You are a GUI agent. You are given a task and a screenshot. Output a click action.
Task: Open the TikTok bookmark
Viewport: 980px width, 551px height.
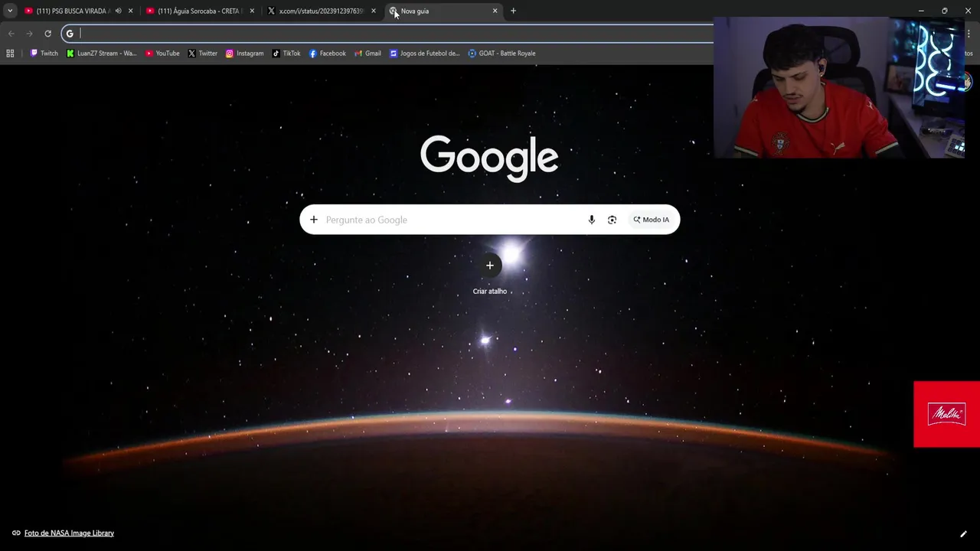coord(286,54)
